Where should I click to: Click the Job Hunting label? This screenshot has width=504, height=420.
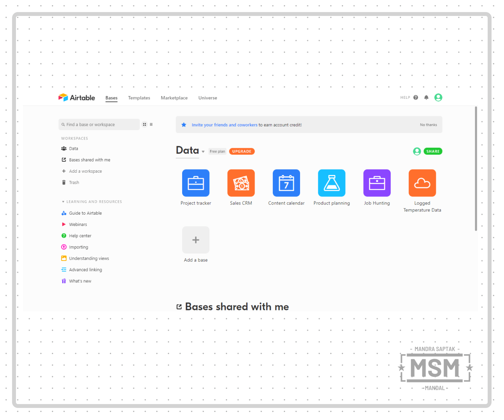[377, 203]
